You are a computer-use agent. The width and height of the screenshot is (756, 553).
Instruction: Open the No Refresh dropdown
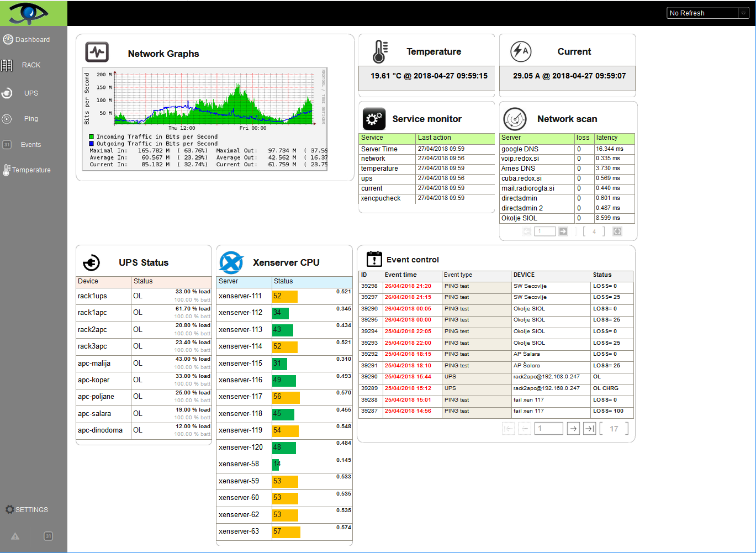pyautogui.click(x=707, y=13)
